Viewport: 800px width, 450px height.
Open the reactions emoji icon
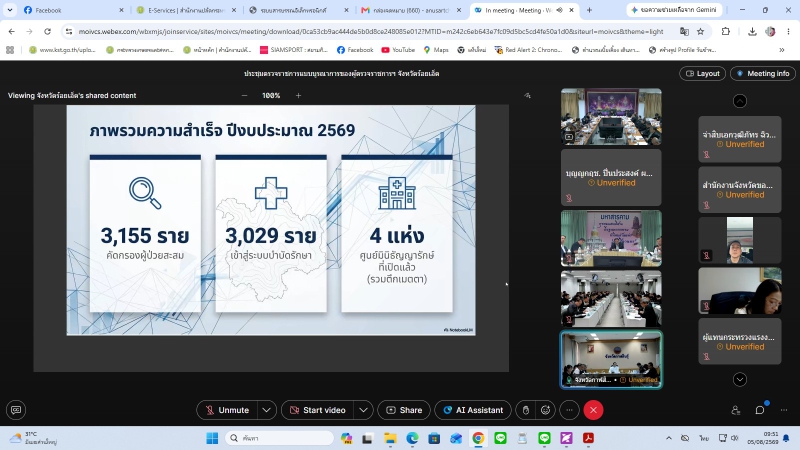point(545,410)
